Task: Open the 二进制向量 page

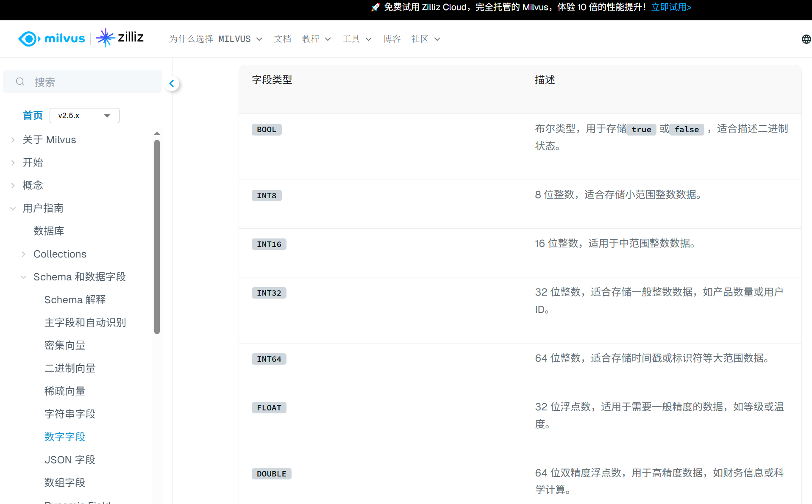Action: tap(70, 368)
